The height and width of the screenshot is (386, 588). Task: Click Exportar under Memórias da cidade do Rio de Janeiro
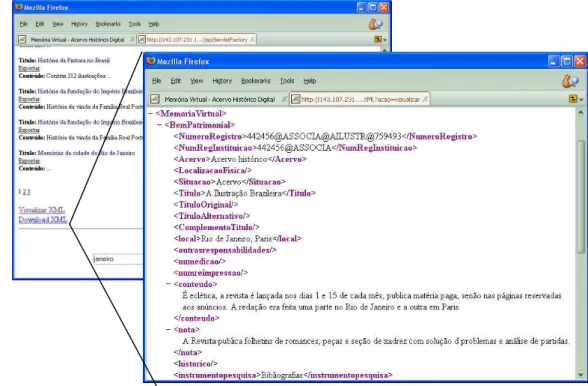[x=29, y=161]
